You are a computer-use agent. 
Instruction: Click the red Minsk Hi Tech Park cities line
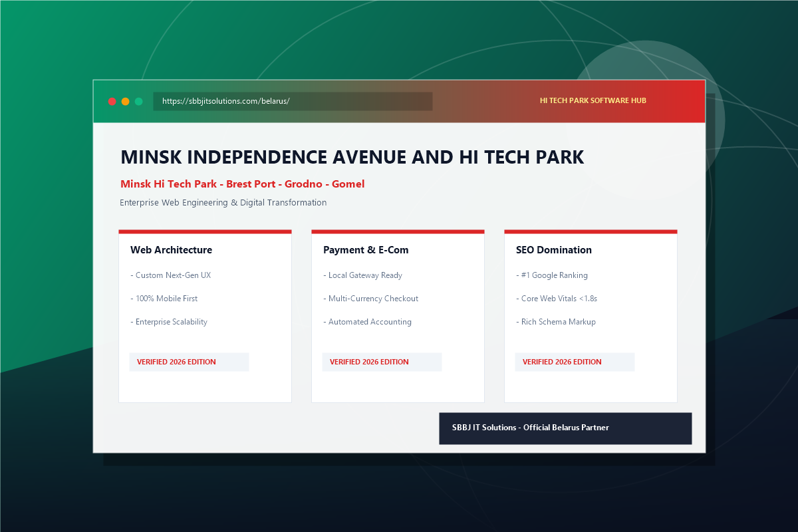243,184
